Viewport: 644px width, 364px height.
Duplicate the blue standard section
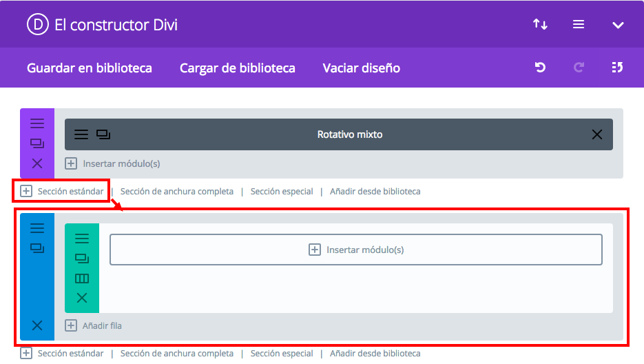pyautogui.click(x=37, y=248)
